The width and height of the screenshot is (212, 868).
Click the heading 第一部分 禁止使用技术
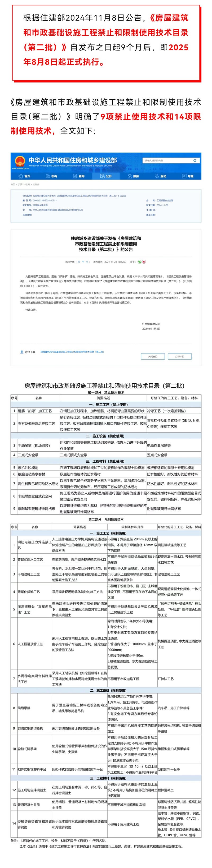pos(106,392)
